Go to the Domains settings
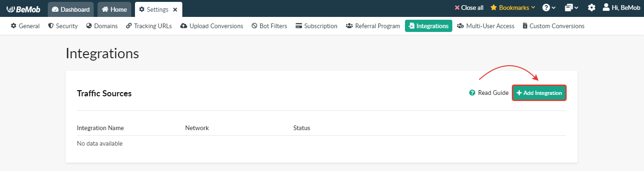The image size is (644, 171). (x=102, y=26)
